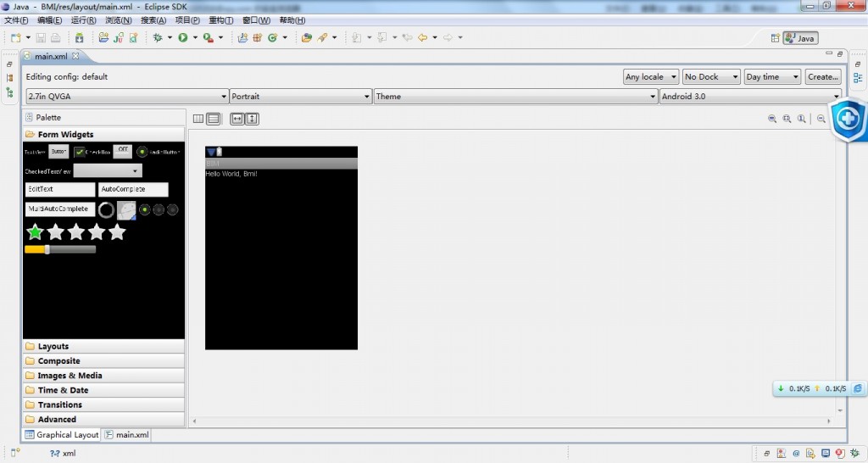Click the Java perspective button
Image resolution: width=868 pixels, height=463 pixels.
pos(800,38)
